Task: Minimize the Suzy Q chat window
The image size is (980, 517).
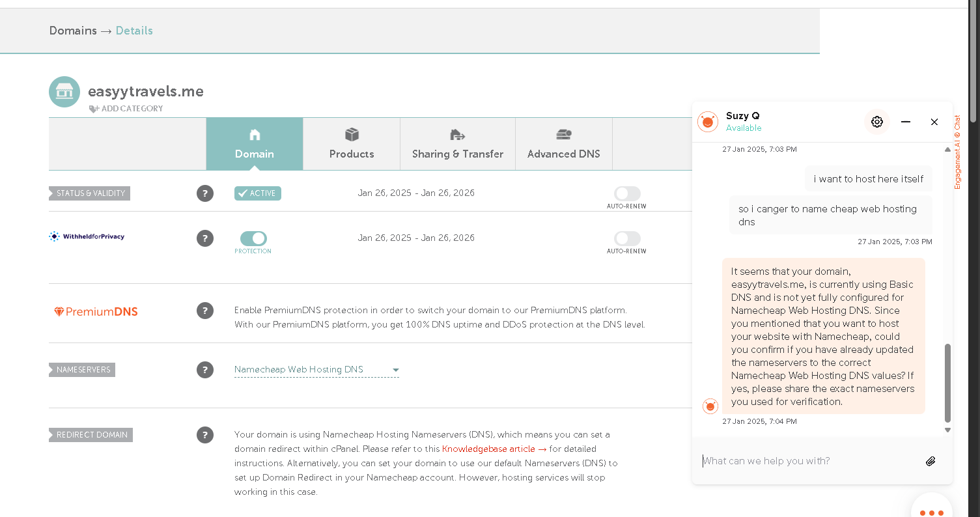Action: [x=905, y=122]
